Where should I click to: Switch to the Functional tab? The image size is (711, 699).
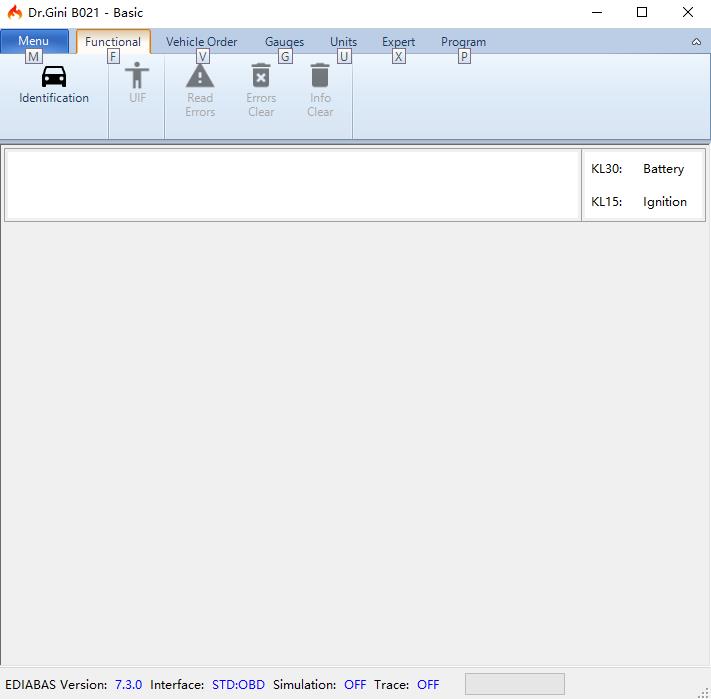tap(113, 42)
